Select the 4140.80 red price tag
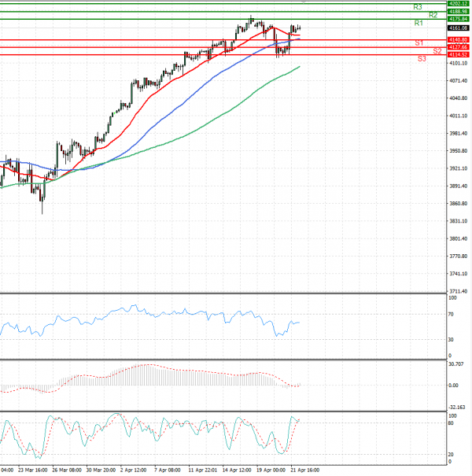The image size is (472, 476). [458, 40]
